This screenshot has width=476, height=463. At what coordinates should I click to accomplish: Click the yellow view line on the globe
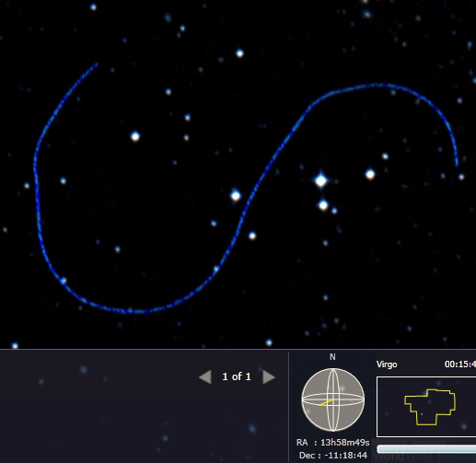click(326, 402)
